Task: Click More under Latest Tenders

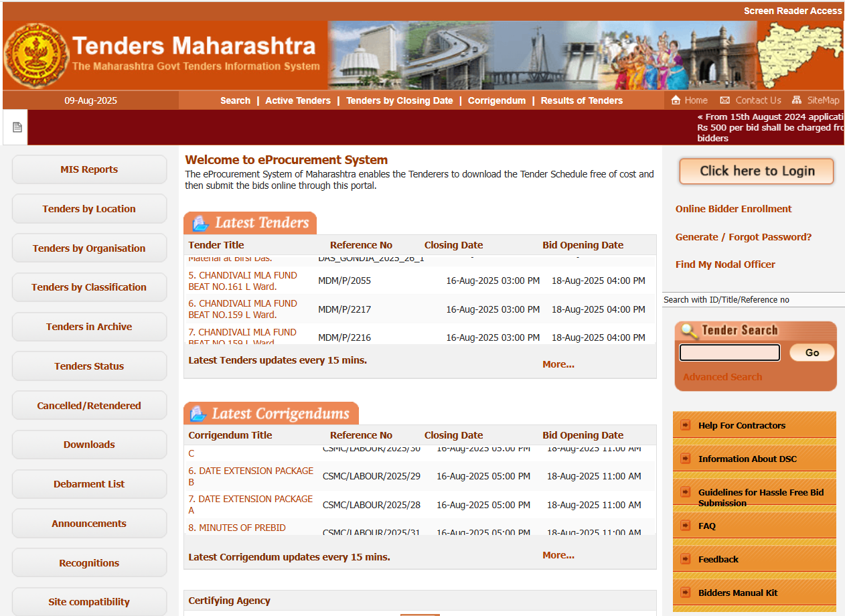Action: pos(558,364)
